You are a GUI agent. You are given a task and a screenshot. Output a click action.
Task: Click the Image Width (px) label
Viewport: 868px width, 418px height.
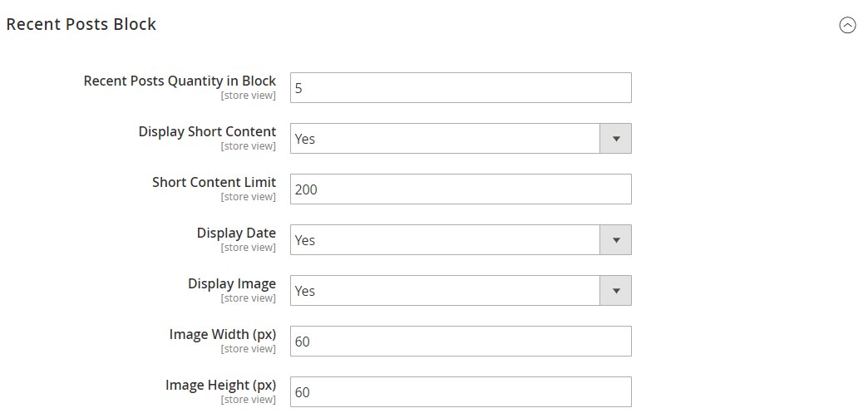click(x=222, y=334)
